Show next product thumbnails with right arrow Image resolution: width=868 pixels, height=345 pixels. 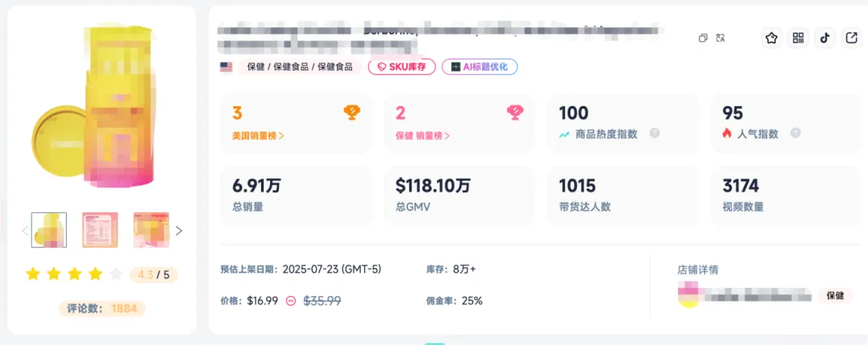coord(178,231)
